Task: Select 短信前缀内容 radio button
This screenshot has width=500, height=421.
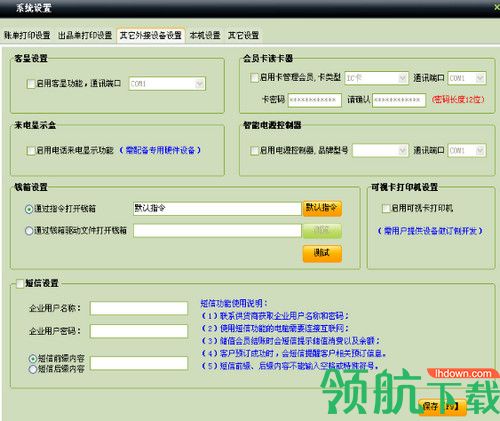Action: click(32, 359)
